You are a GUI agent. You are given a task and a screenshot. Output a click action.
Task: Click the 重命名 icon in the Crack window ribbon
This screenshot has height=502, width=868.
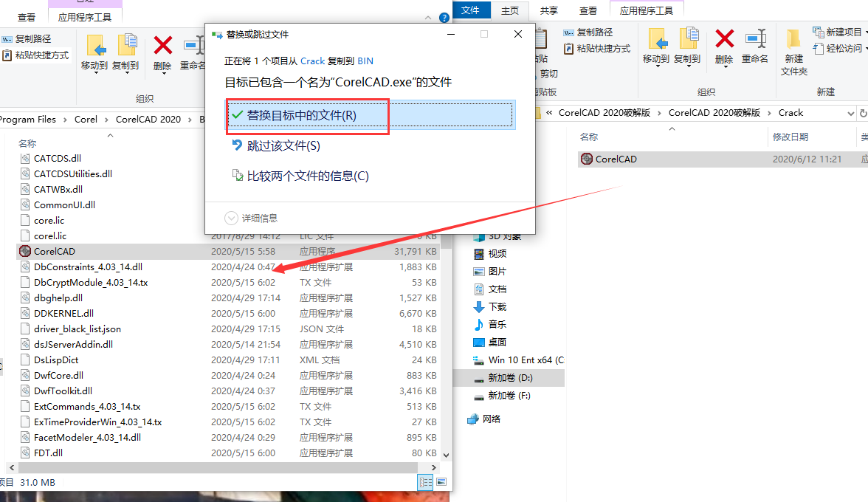[x=754, y=41]
